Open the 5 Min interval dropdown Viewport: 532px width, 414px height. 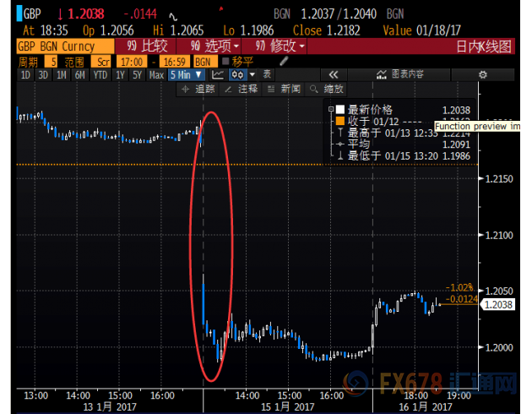(x=187, y=74)
